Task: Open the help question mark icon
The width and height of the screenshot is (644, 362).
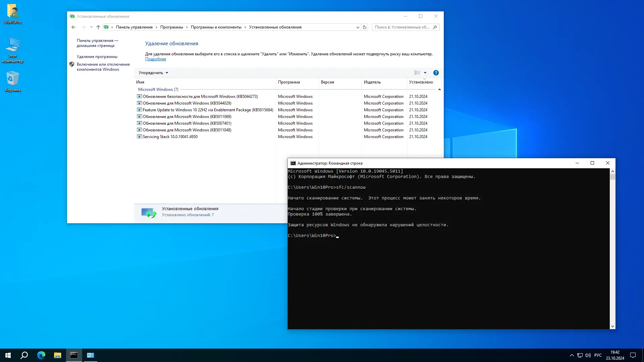Action: click(x=436, y=73)
